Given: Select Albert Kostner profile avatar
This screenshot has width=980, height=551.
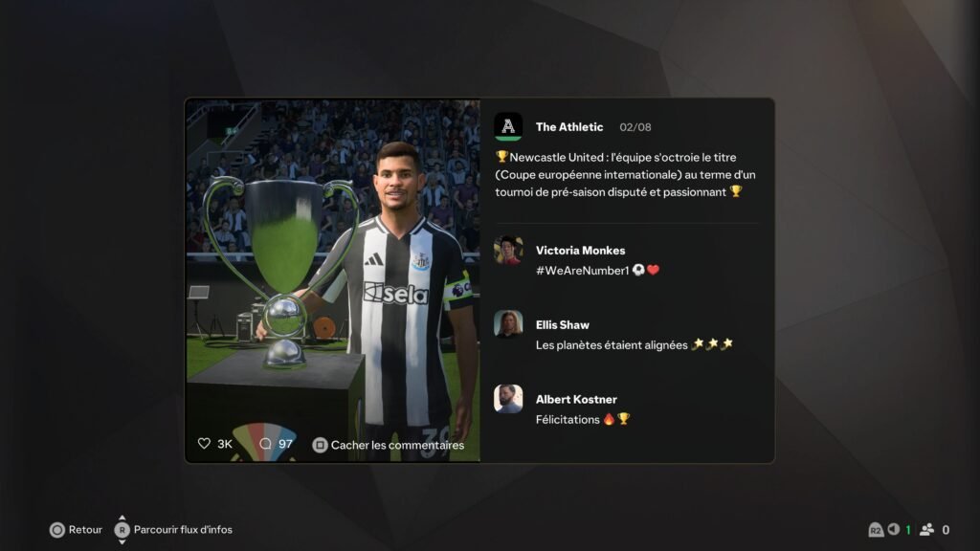Looking at the screenshot, I should 508,399.
